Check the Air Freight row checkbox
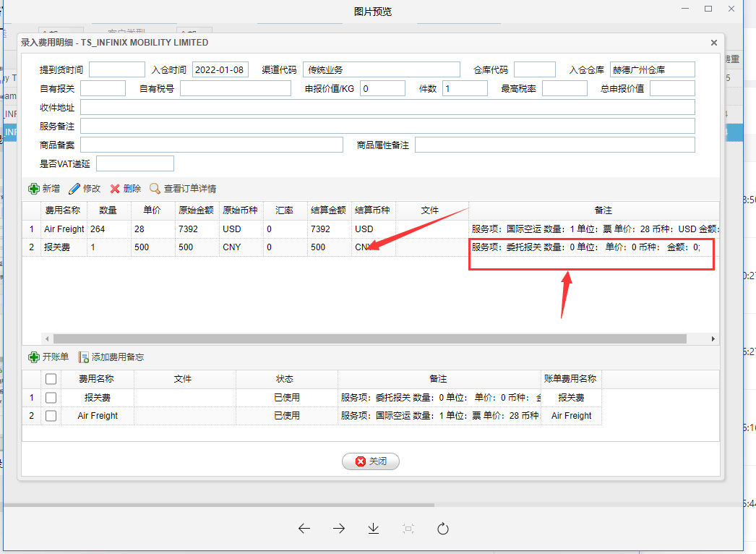The height and width of the screenshot is (554, 756). click(51, 416)
